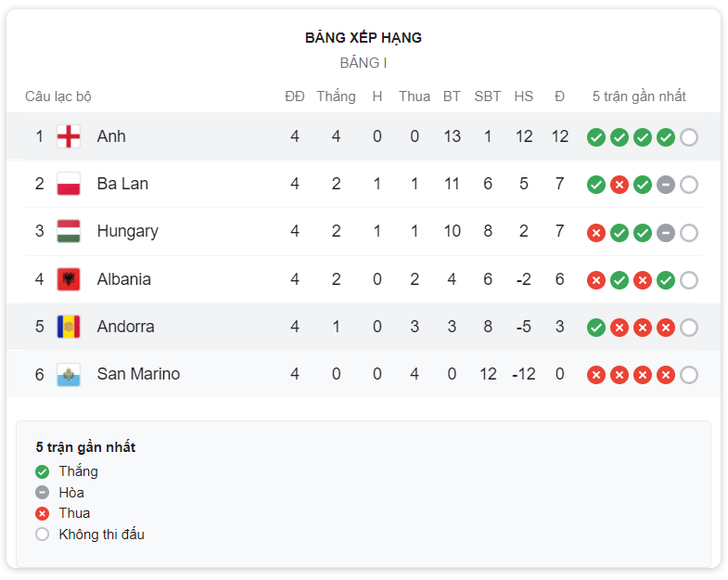Click the Câu lạc bộ column header
Screen dimensions: 728x580
coord(58,97)
